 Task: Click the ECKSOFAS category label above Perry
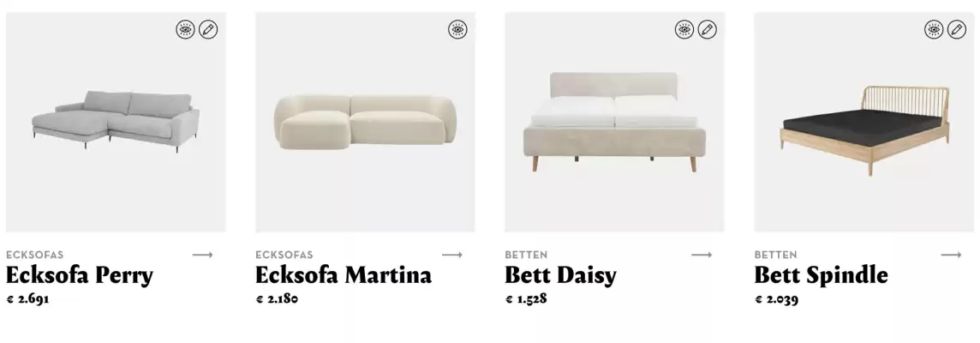35,255
